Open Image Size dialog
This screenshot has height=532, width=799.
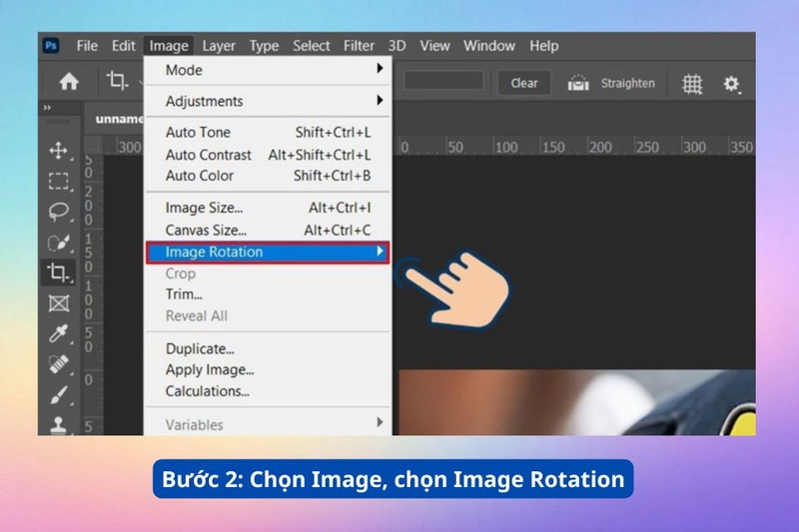tap(268, 208)
